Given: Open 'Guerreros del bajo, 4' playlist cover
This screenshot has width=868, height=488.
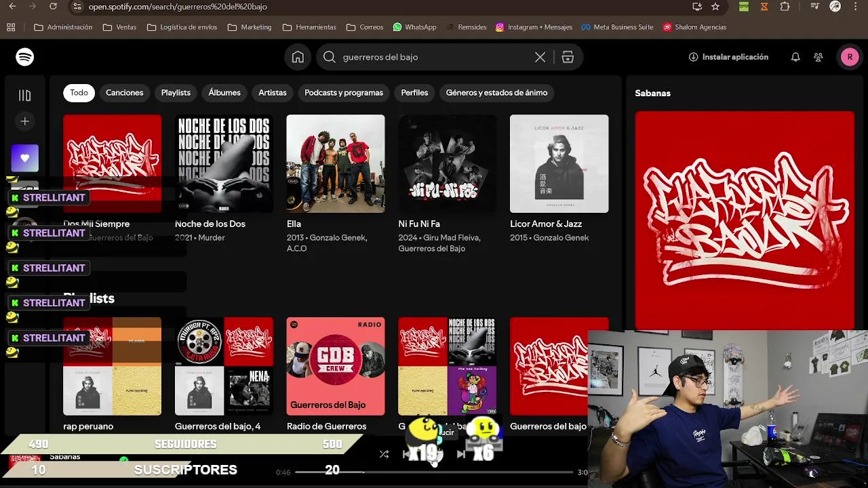Looking at the screenshot, I should coord(224,366).
